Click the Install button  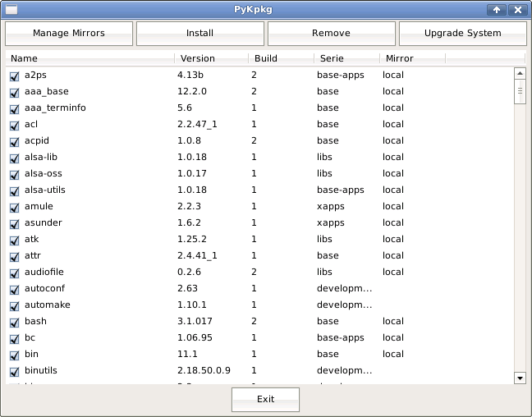[x=200, y=34]
